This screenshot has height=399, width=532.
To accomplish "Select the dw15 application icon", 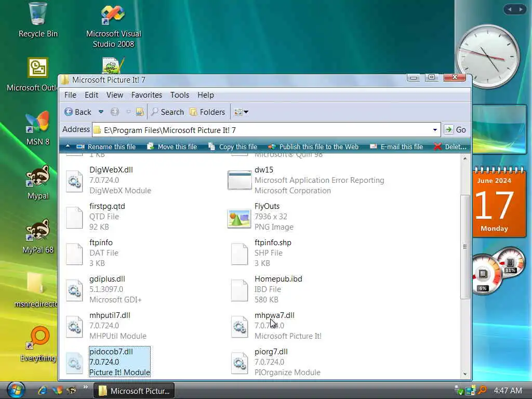I will click(240, 180).
